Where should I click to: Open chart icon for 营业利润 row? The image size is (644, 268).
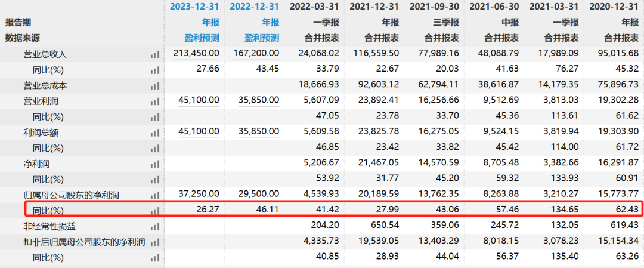click(155, 101)
